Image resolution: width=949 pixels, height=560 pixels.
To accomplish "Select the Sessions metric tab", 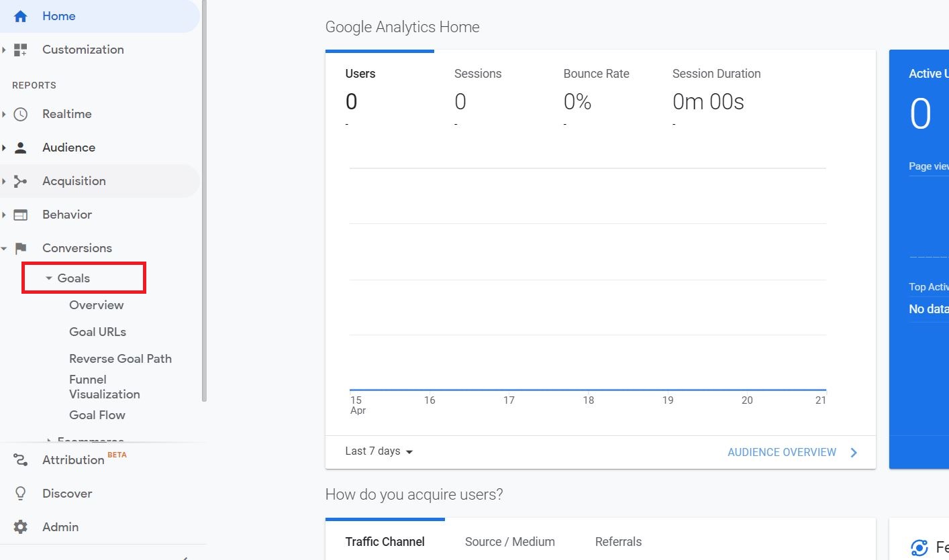I will pyautogui.click(x=478, y=74).
